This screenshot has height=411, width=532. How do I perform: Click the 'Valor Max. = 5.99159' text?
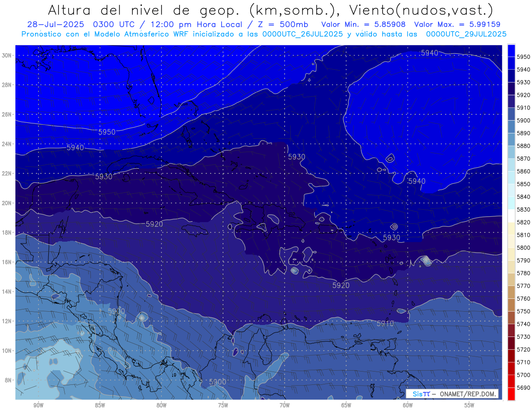pyautogui.click(x=458, y=24)
